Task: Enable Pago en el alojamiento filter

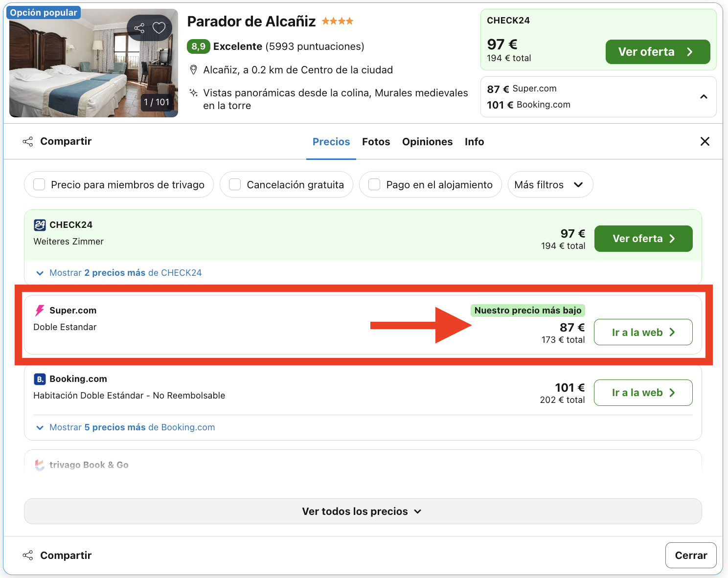Action: click(x=374, y=184)
